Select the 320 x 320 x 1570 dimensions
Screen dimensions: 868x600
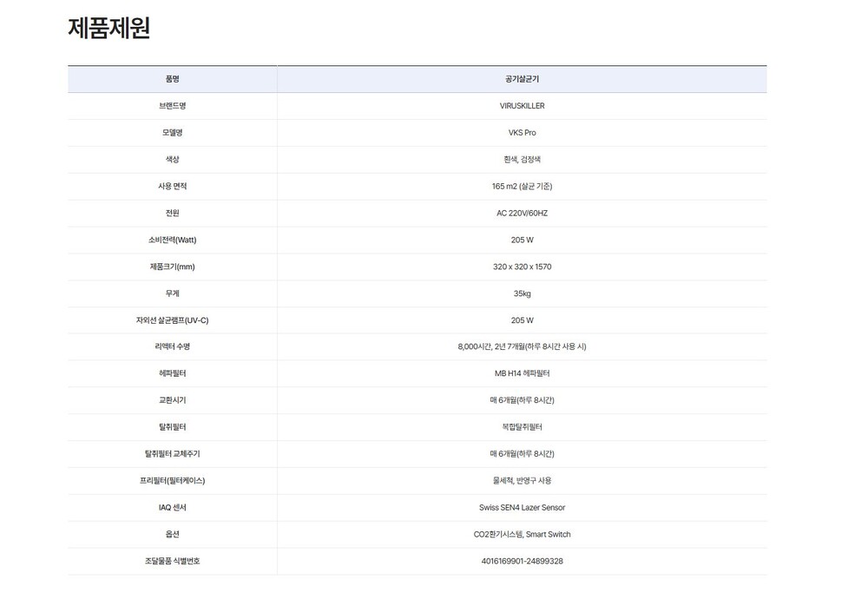pyautogui.click(x=522, y=267)
